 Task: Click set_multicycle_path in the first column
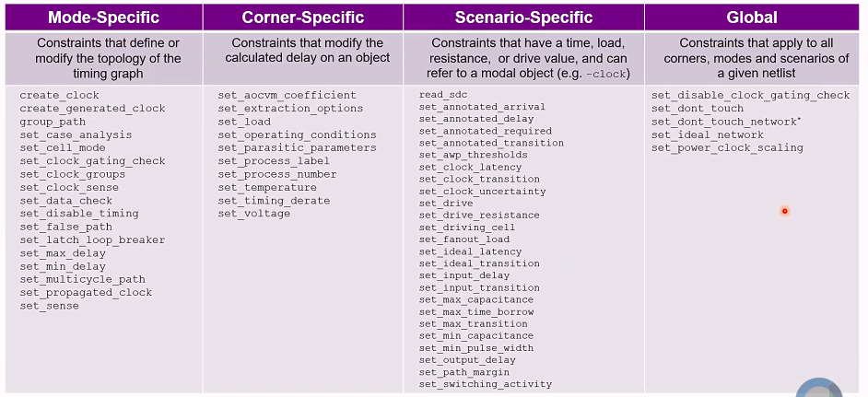(83, 280)
